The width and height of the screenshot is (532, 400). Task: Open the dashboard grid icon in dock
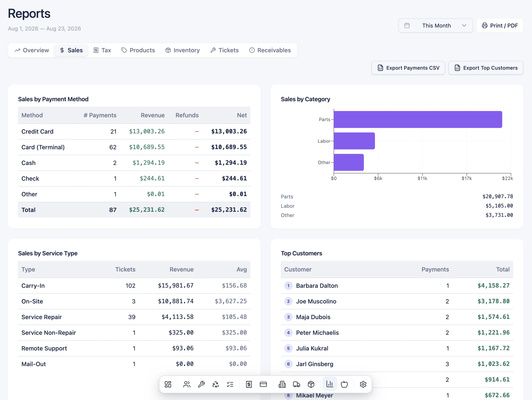[168, 384]
